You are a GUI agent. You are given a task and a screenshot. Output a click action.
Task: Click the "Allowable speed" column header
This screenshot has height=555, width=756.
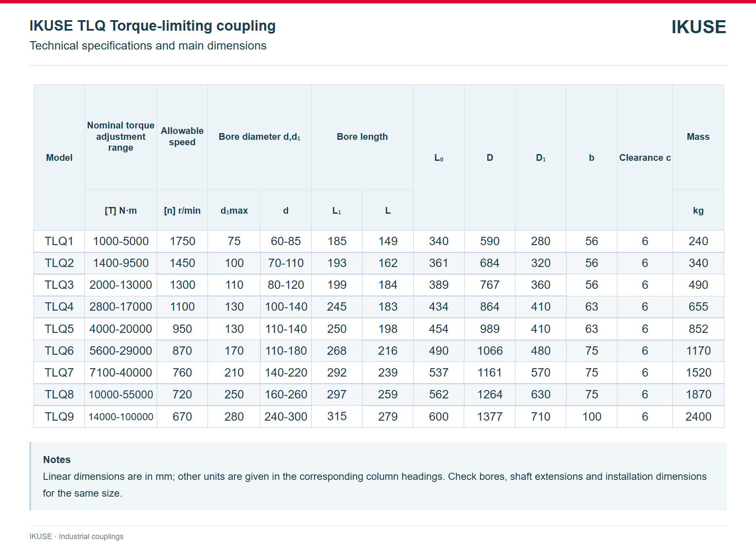[x=182, y=136]
